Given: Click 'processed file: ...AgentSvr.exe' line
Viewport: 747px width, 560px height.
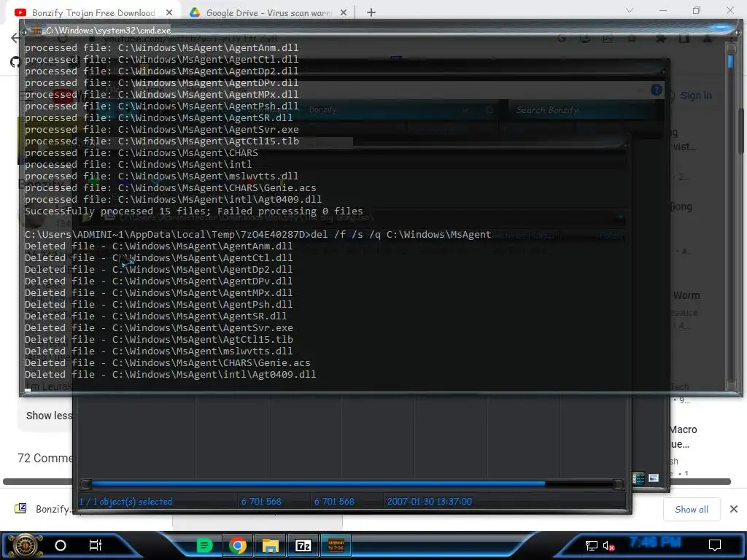Looking at the screenshot, I should [x=162, y=130].
